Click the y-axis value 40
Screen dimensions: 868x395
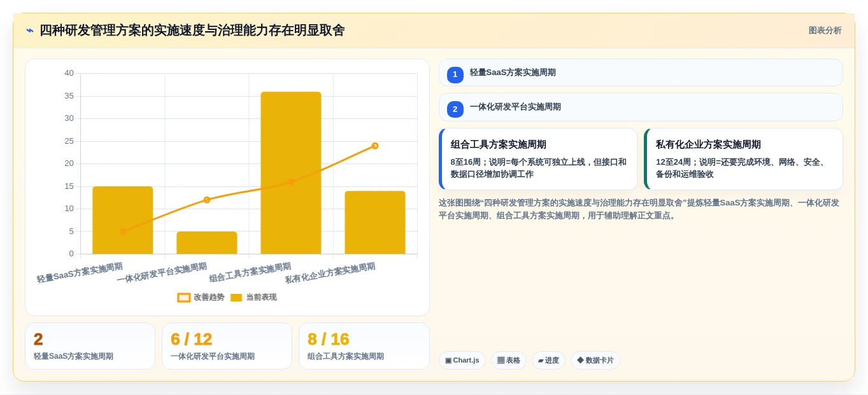69,73
